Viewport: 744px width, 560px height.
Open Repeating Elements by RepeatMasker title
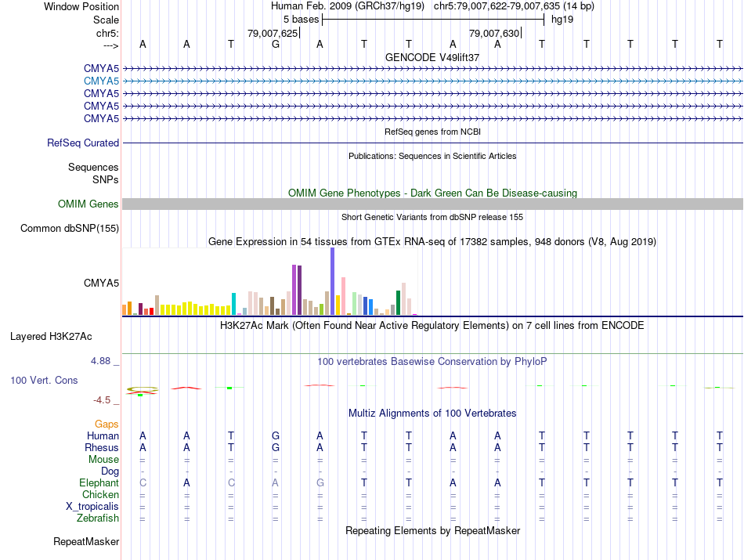[432, 530]
